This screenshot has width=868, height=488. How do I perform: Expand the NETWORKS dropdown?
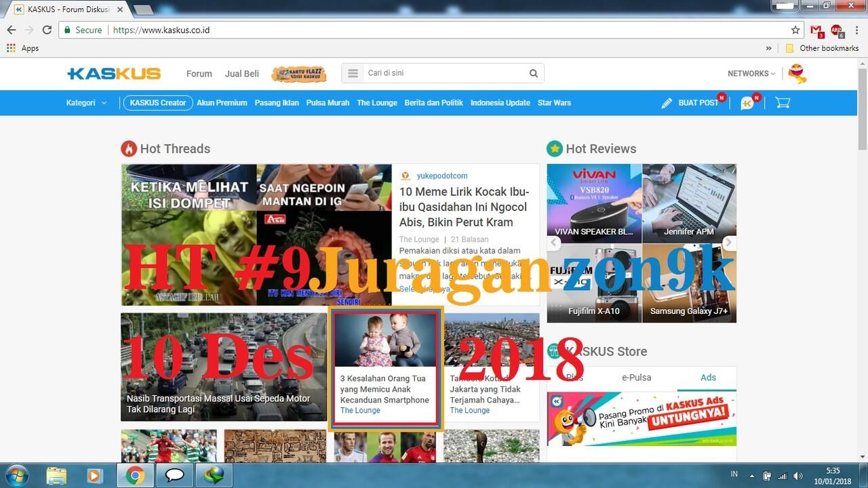(751, 73)
